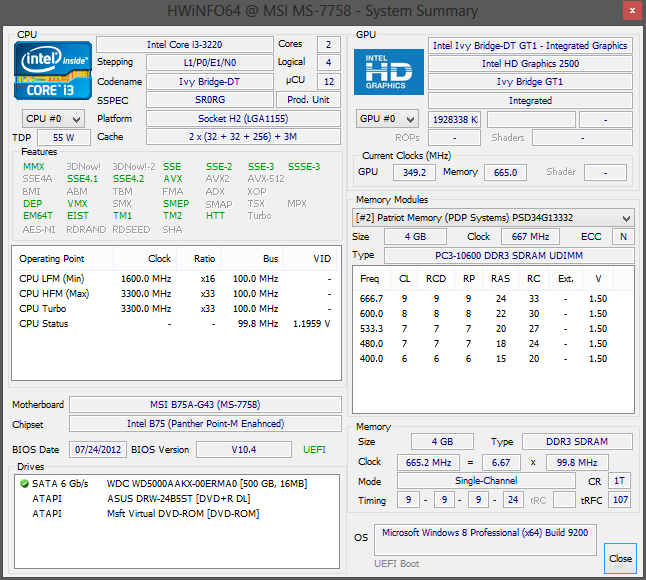Click the BIOS date 07/24/2012 field
The image size is (646, 580).
tap(98, 449)
